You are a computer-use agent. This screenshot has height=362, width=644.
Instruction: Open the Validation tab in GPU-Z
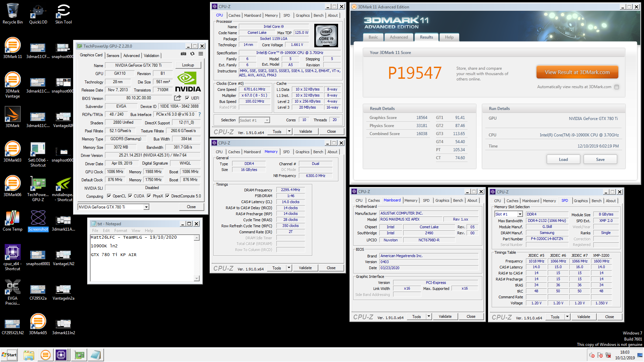tap(152, 56)
